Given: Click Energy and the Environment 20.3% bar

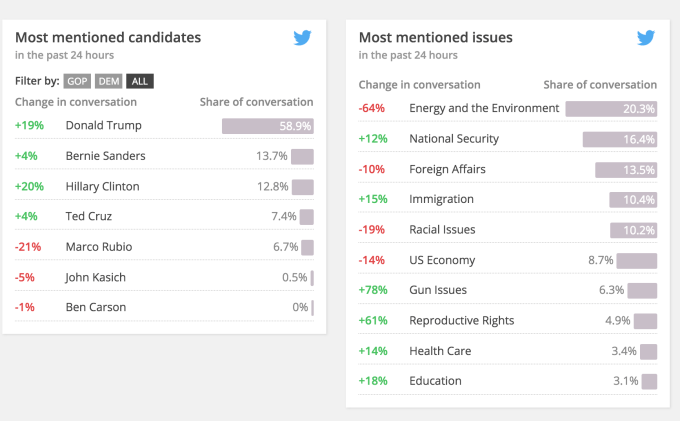Looking at the screenshot, I should pos(611,109).
